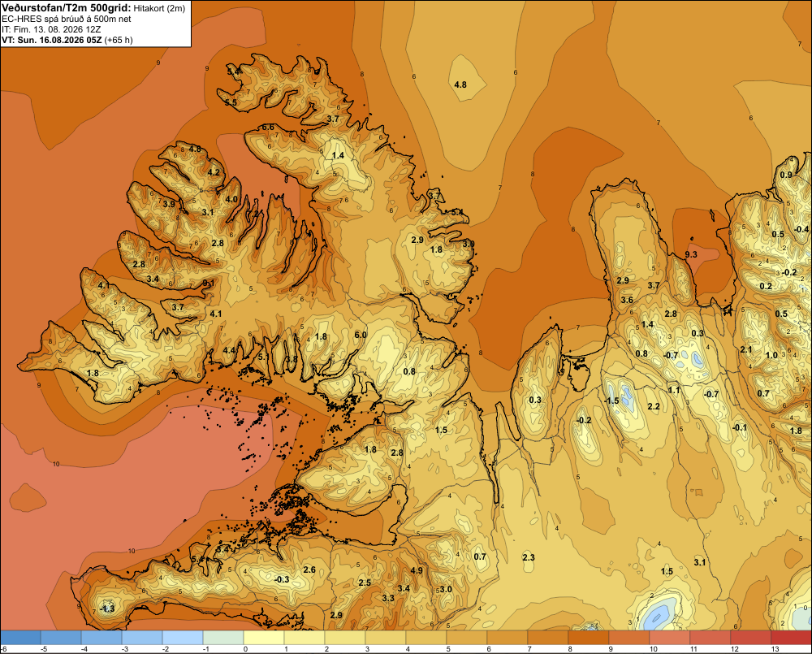Click the 'EC-HRES spá brúuð á 500m net' line

point(67,19)
